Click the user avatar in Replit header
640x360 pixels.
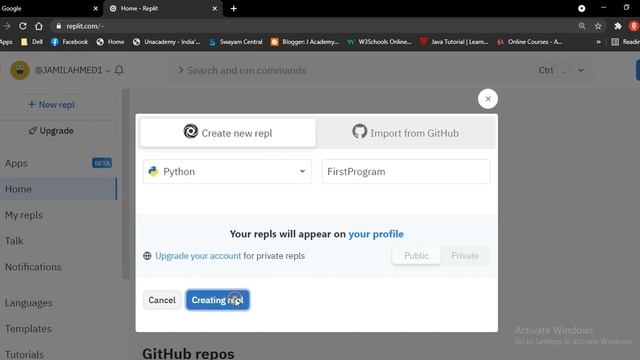point(20,70)
